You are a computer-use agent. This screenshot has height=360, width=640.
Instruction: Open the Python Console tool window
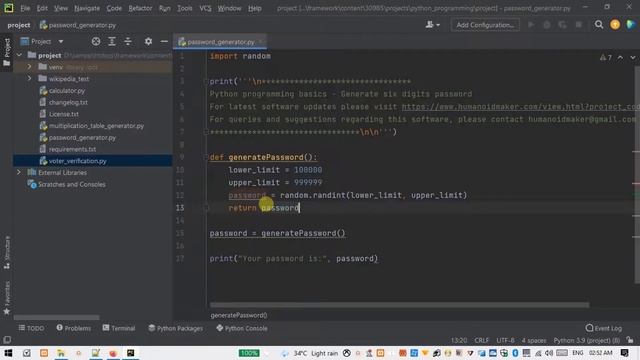point(242,328)
